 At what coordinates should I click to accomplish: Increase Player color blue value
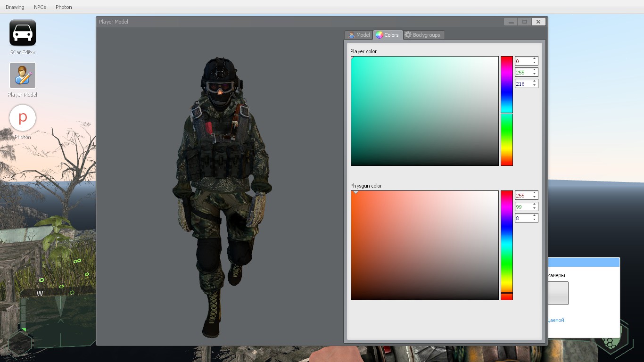point(535,82)
